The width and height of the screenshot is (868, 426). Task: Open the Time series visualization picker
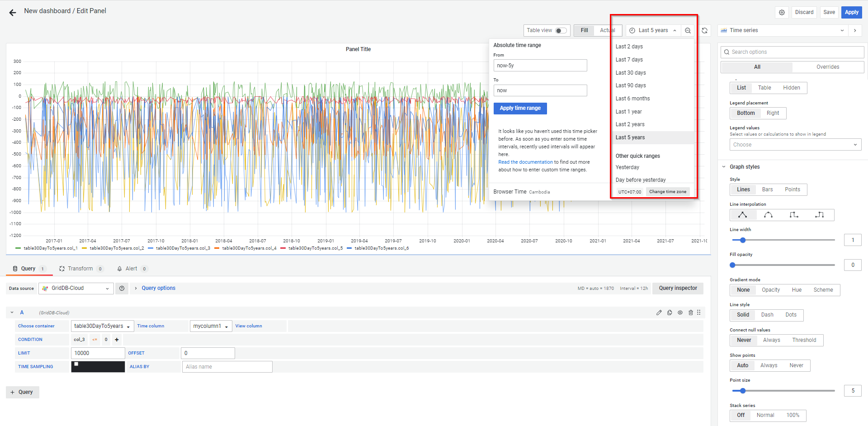click(x=782, y=30)
